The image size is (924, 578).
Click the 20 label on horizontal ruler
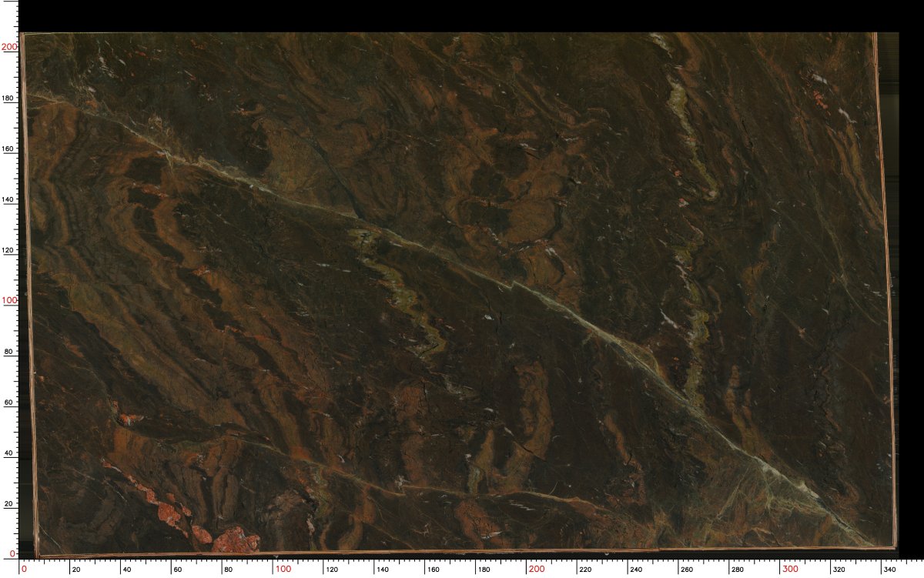click(x=75, y=570)
